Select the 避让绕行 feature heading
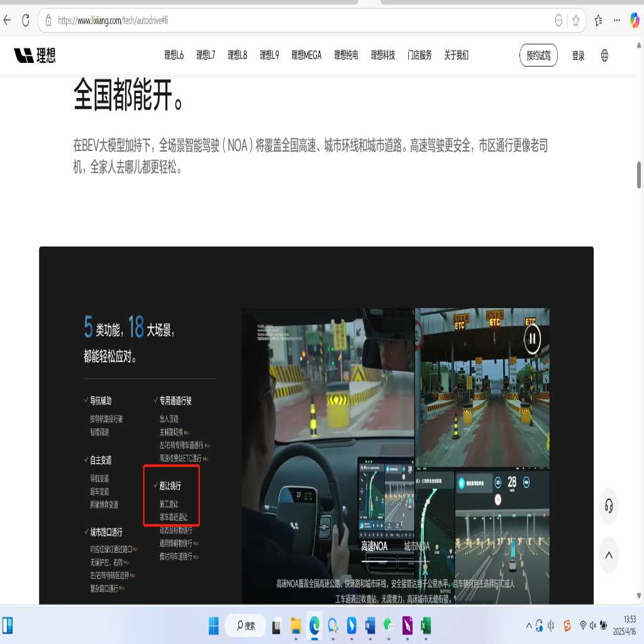Viewport: 644px width, 644px height. [x=170, y=486]
